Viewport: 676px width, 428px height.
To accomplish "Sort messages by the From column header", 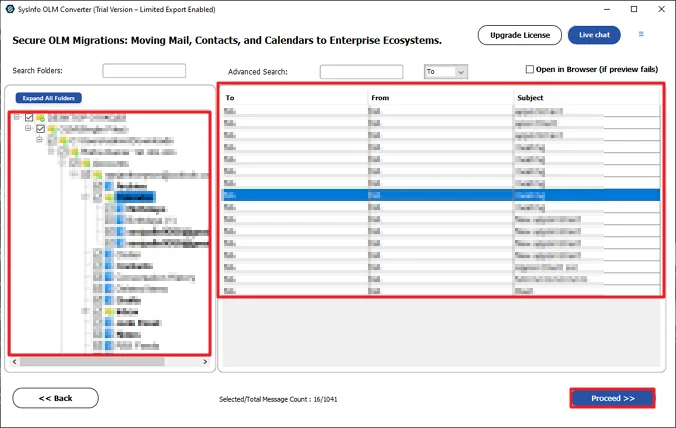I will pos(380,98).
